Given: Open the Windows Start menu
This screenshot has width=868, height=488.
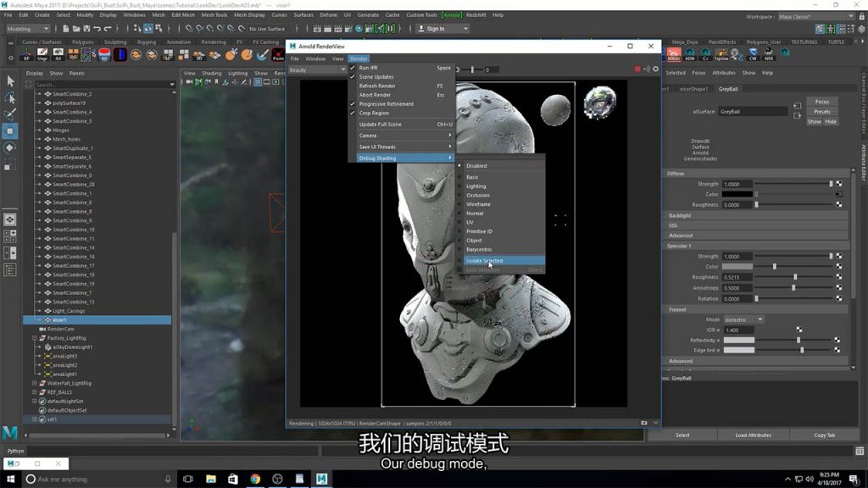Looking at the screenshot, I should point(10,479).
